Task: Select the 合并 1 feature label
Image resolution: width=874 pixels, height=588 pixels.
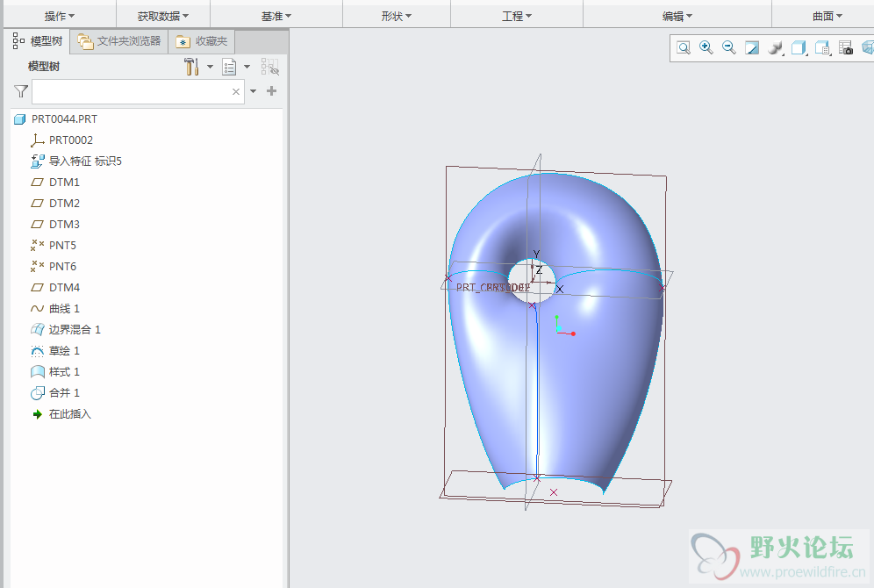Action: tap(64, 393)
